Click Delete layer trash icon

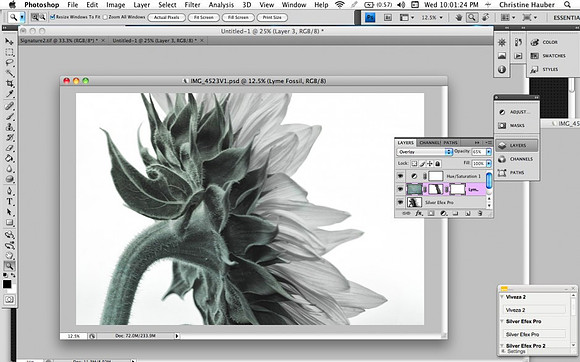click(x=480, y=213)
